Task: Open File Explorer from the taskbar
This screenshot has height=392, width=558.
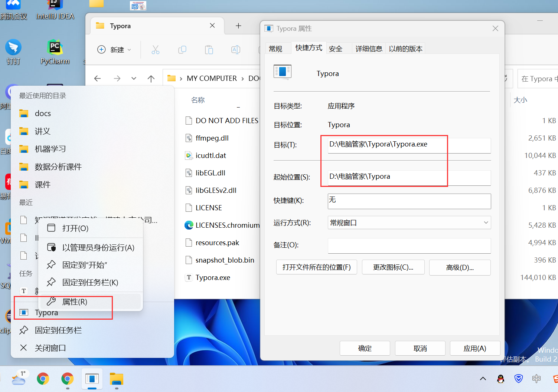Action: [x=116, y=379]
